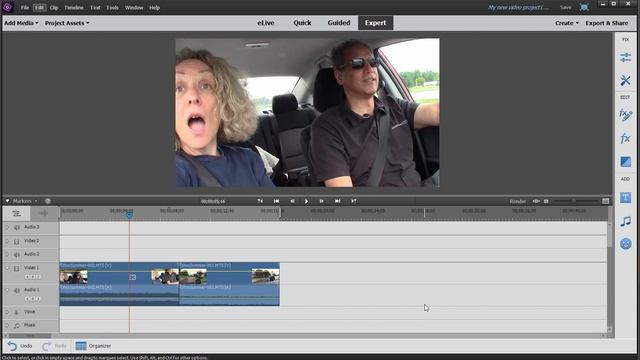Image resolution: width=640 pixels, height=360 pixels.
Task: Switch to the Guided view tab
Action: point(339,23)
